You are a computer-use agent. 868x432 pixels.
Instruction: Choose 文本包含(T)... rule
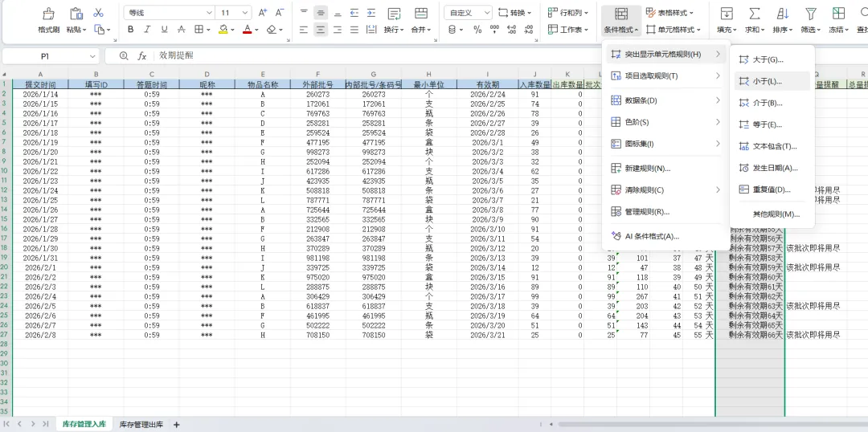(772, 147)
